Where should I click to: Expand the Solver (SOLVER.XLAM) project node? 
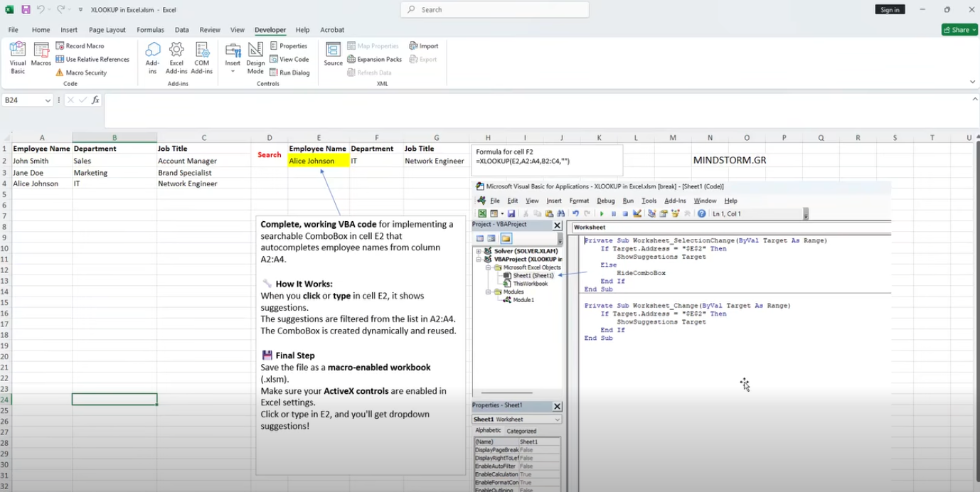point(479,251)
